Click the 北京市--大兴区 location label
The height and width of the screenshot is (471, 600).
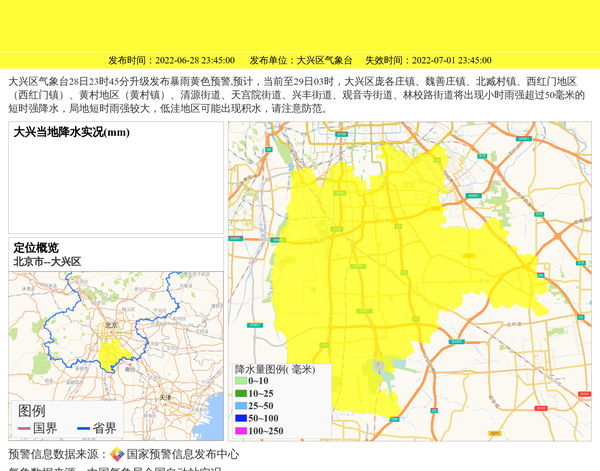47,261
